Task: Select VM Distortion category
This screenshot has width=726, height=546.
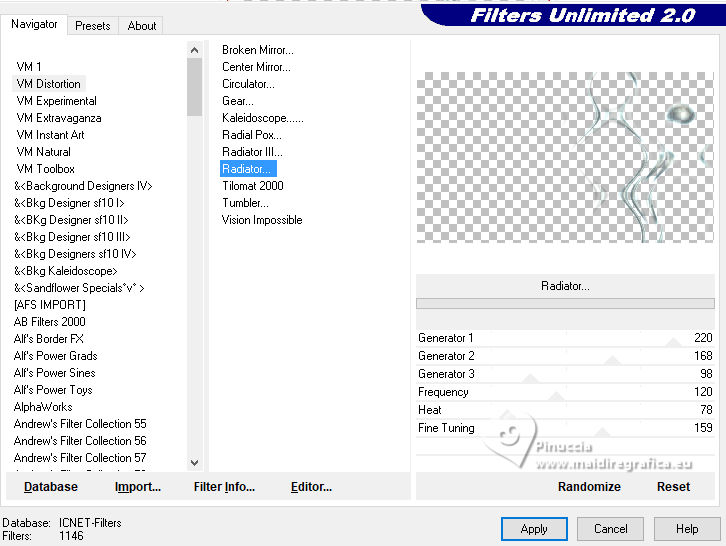Action: point(49,84)
